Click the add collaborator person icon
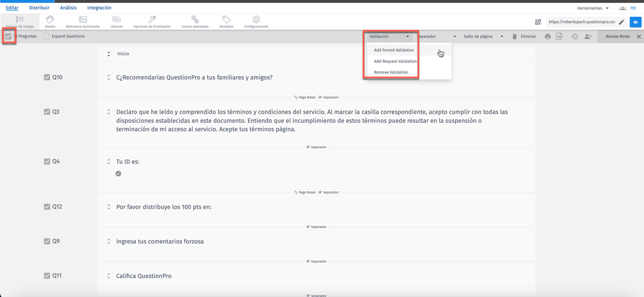Viewport: 644px width, 297px height. [x=588, y=36]
